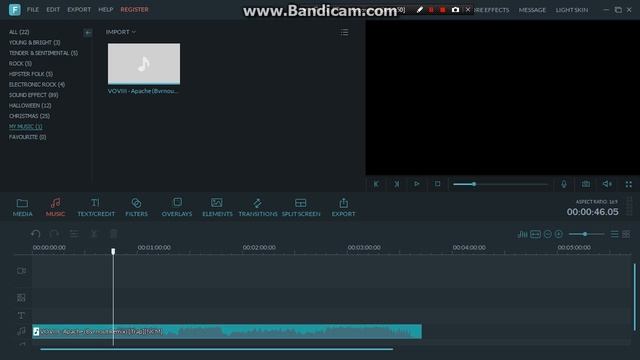Open the MESSAGE center
This screenshot has height=360, width=640.
coord(532,10)
